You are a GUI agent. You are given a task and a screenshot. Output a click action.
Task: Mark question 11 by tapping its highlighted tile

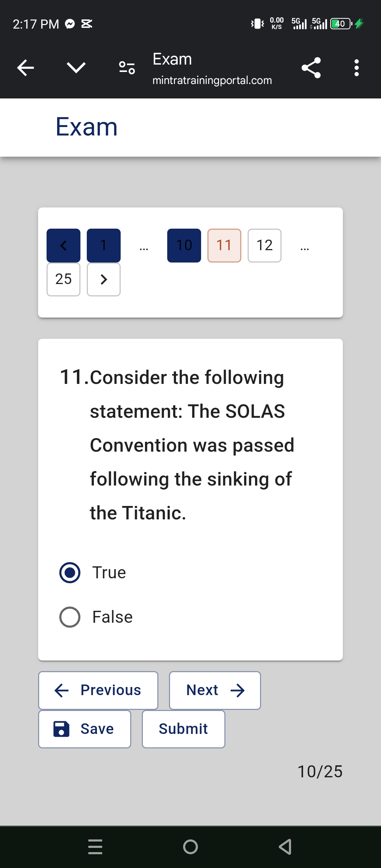tap(224, 245)
